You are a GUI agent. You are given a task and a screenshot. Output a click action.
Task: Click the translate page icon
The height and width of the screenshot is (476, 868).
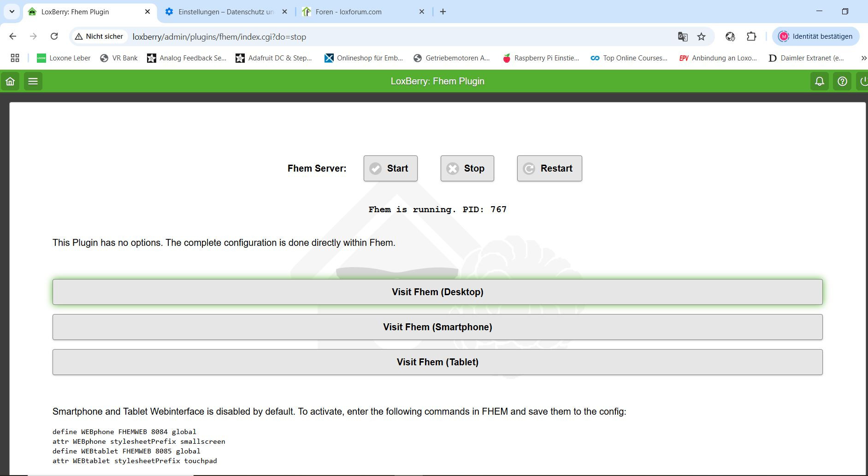point(683,36)
